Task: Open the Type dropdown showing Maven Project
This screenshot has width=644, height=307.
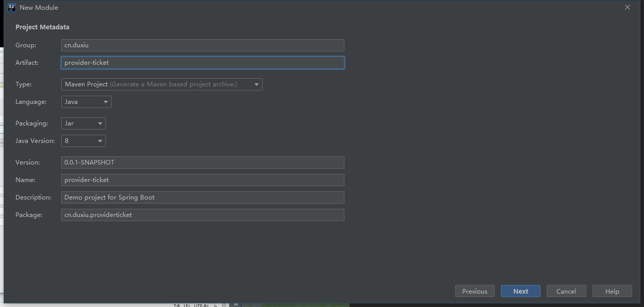Action: (x=162, y=84)
